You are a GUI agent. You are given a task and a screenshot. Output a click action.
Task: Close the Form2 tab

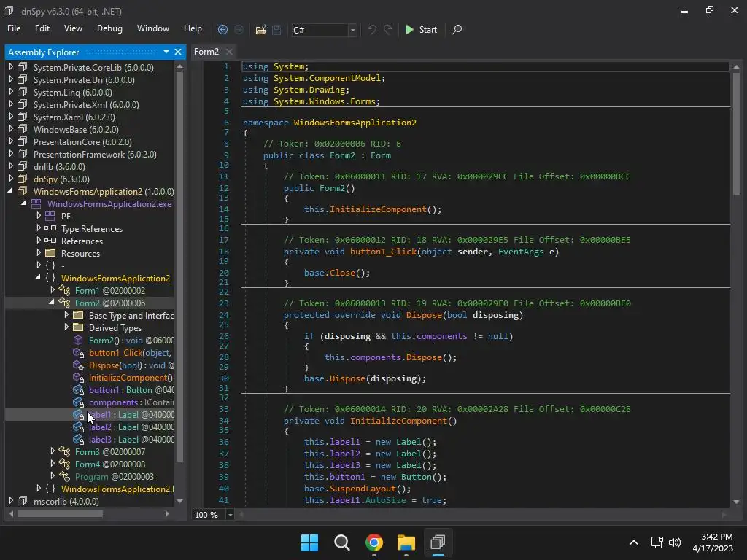click(229, 52)
